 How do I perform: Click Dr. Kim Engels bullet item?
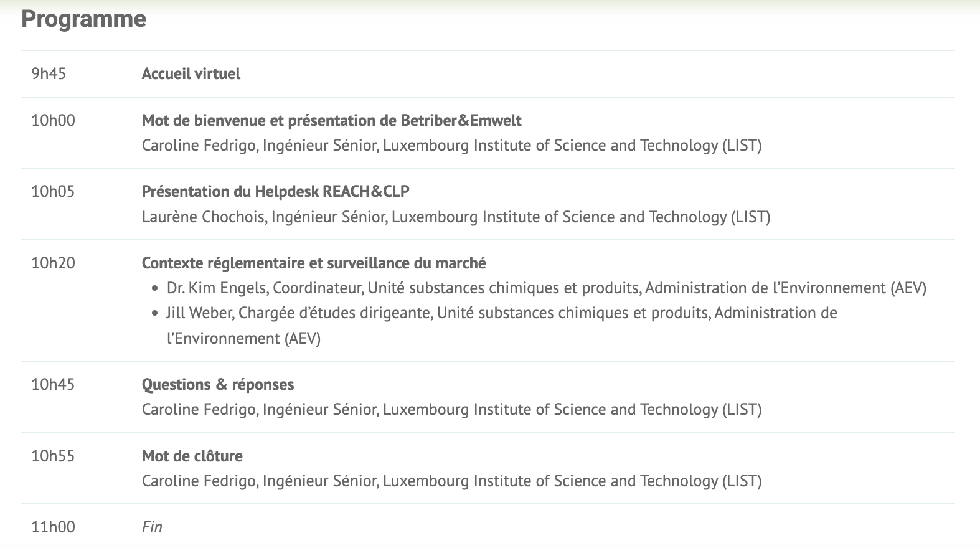point(547,288)
